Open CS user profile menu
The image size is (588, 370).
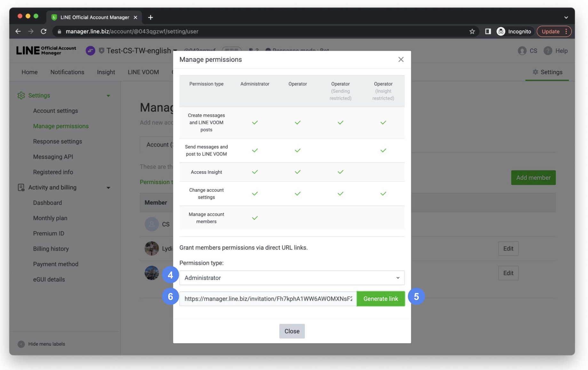(528, 51)
